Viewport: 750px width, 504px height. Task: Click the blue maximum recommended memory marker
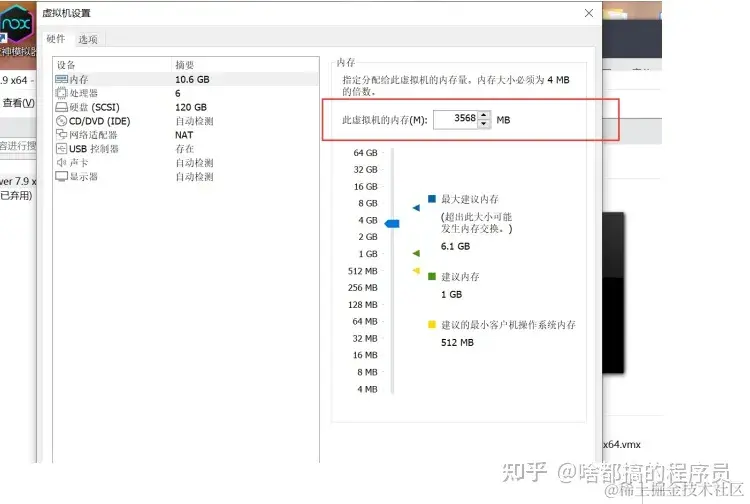(x=416, y=208)
